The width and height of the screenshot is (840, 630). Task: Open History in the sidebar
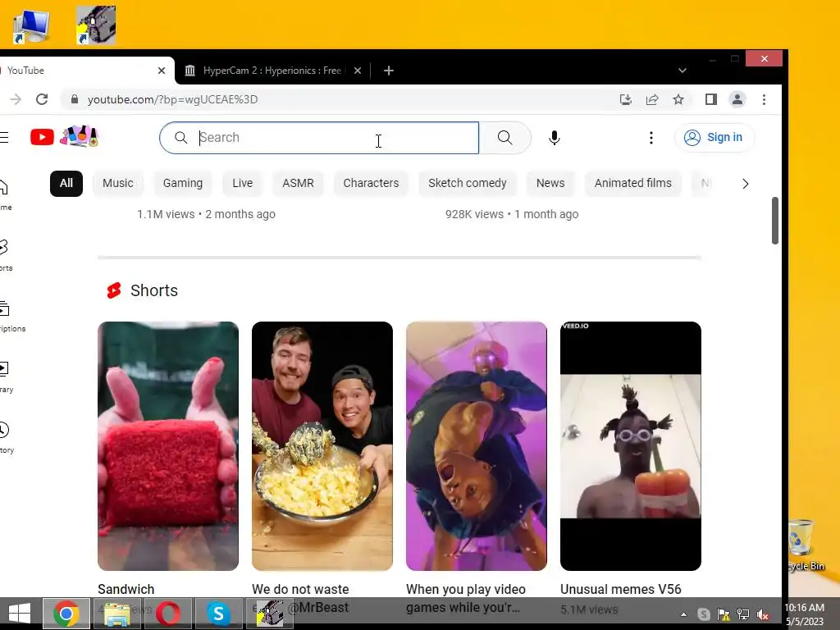6,438
